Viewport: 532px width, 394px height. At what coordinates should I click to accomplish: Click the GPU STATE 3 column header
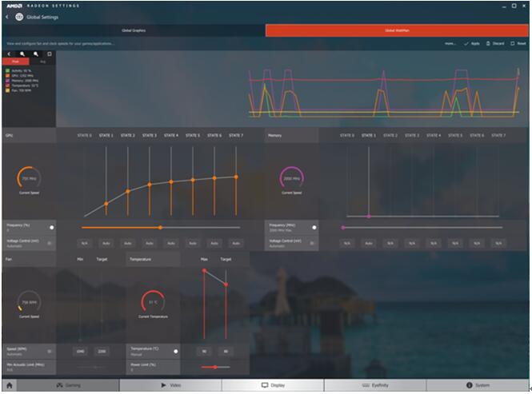(x=150, y=135)
